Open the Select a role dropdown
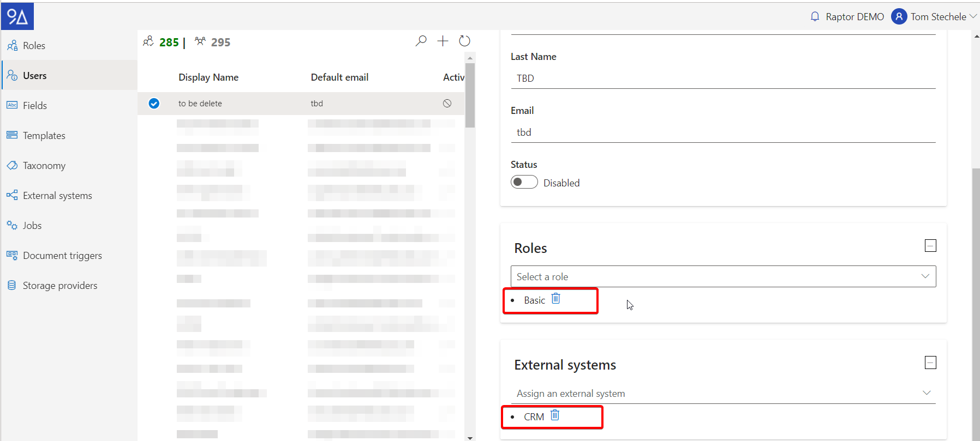980x441 pixels. coord(723,276)
